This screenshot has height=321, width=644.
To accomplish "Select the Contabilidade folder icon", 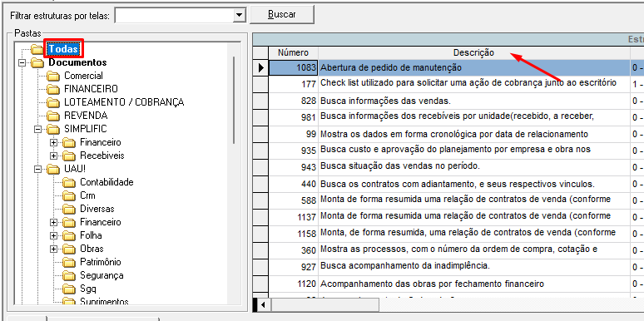I will [x=69, y=182].
